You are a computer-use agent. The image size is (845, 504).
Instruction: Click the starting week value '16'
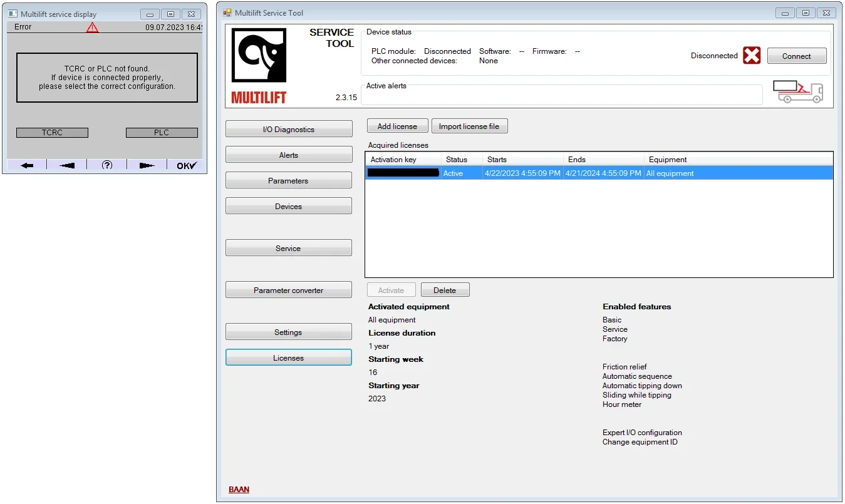coord(373,373)
